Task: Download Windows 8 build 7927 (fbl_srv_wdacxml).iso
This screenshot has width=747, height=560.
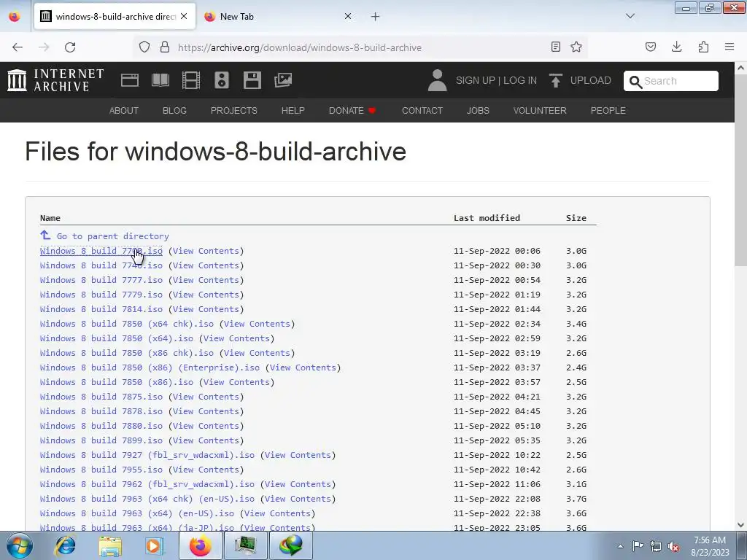Action: (x=147, y=455)
